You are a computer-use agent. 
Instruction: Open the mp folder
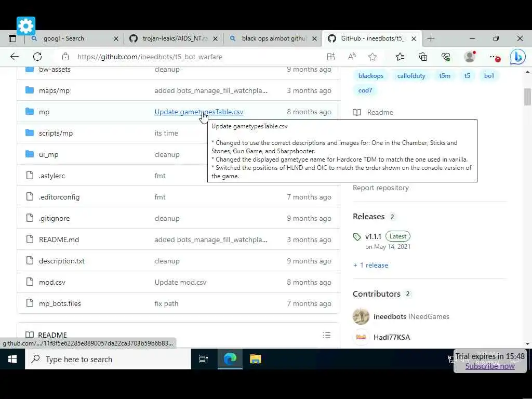coord(44,112)
